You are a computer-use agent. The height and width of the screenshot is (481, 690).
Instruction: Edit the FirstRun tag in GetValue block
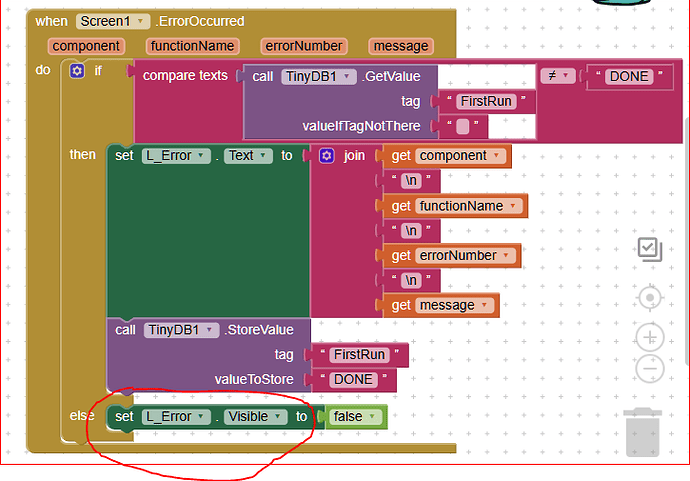click(486, 102)
